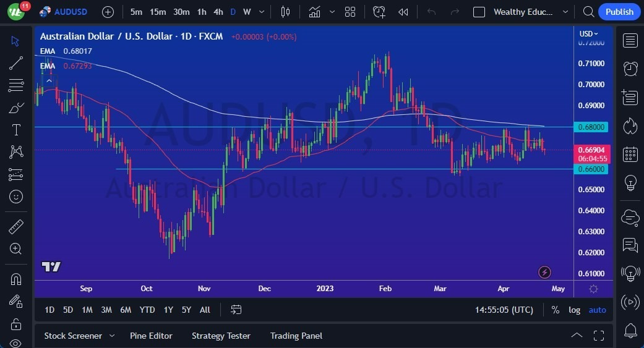Expand the Stock Screener dropdown arrow

coord(112,336)
